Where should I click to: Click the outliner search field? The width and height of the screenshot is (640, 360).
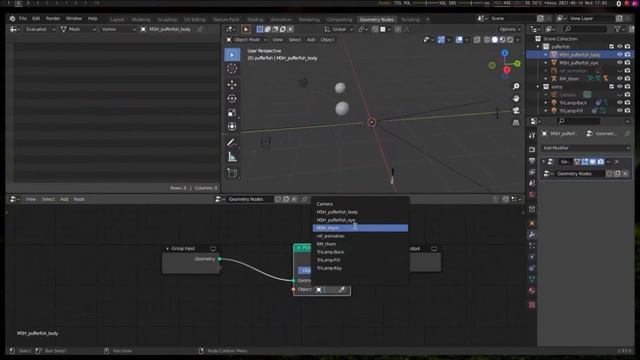585,29
